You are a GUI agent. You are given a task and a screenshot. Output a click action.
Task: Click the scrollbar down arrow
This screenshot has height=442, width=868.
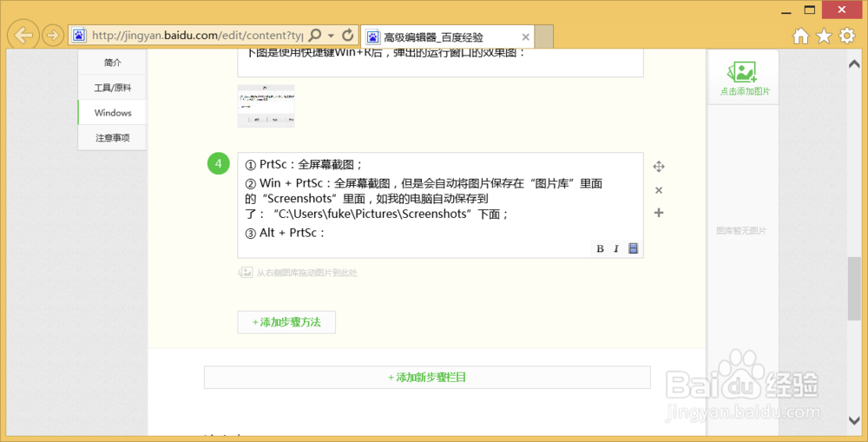(854, 421)
